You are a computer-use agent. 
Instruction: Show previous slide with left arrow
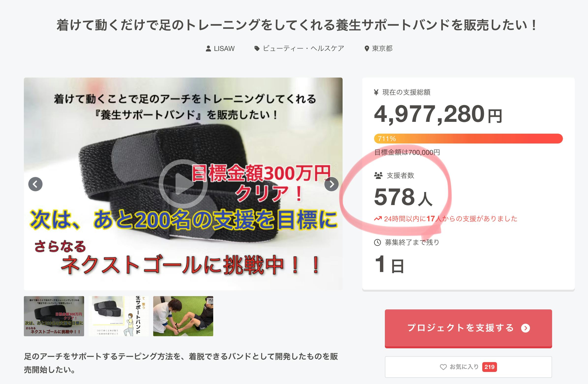[35, 184]
